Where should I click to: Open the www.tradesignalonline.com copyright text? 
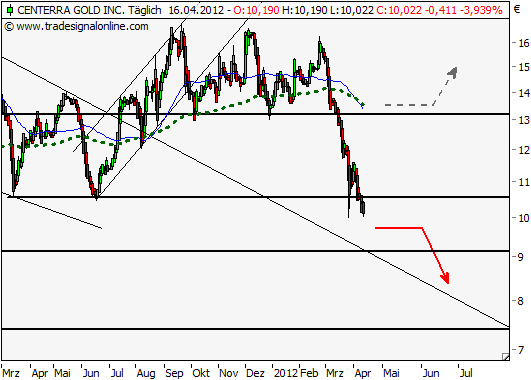pyautogui.click(x=77, y=26)
